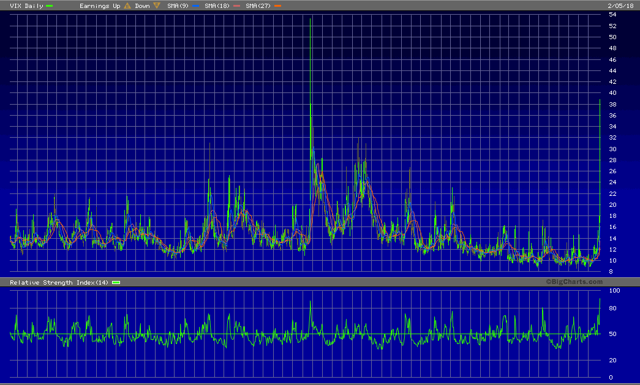Click the SMA(18) legend text
Image resolution: width=640 pixels, height=385 pixels.
pyautogui.click(x=217, y=6)
